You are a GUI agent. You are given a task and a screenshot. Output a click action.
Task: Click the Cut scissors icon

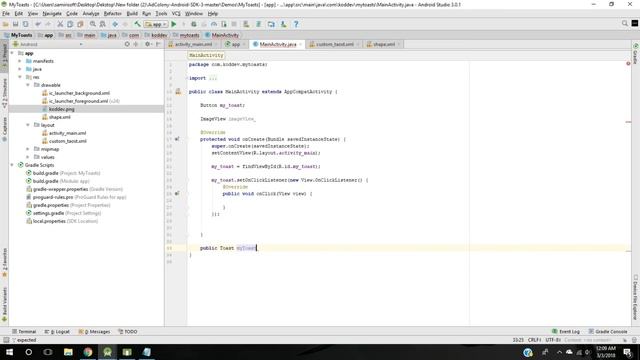(60, 24)
